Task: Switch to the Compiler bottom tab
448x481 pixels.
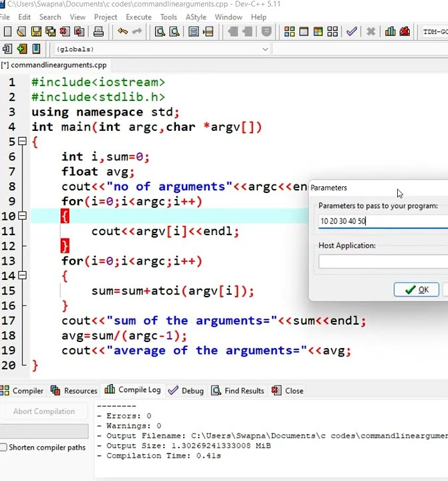Action: point(22,391)
